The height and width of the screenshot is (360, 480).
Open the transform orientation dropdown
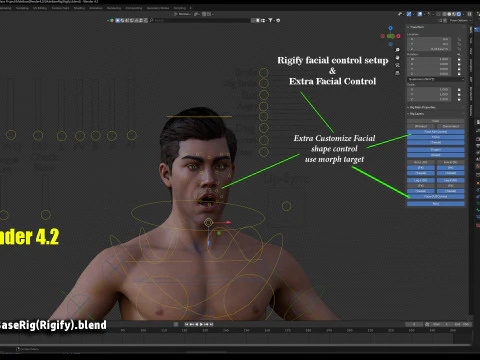coord(182,14)
